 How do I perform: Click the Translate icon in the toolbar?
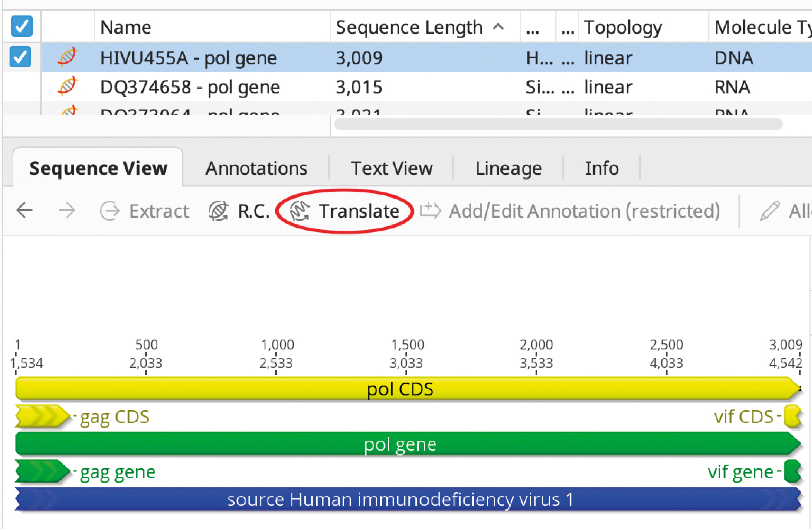pyautogui.click(x=299, y=211)
